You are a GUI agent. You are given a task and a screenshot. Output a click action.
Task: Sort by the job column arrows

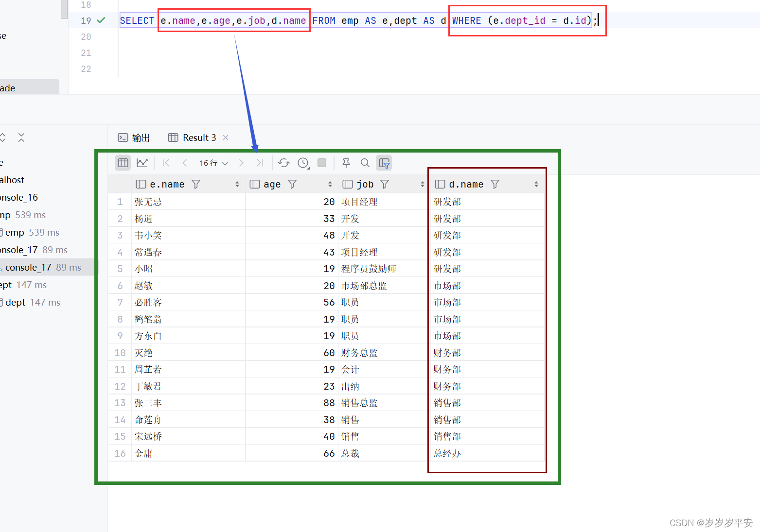tap(423, 184)
